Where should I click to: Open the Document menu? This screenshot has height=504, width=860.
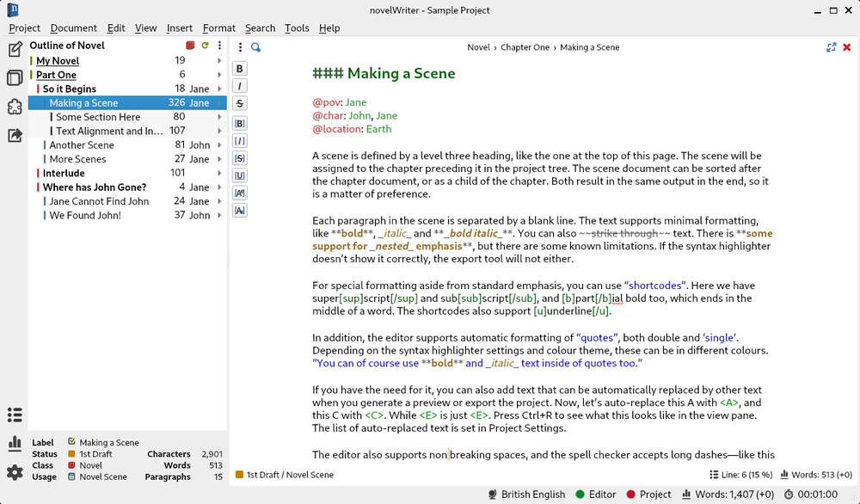pyautogui.click(x=73, y=28)
